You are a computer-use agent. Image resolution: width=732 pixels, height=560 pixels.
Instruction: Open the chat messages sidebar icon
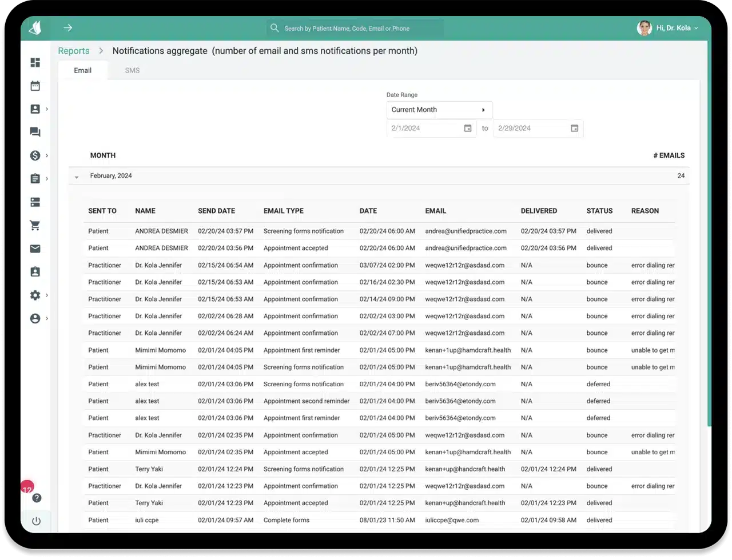pos(35,133)
